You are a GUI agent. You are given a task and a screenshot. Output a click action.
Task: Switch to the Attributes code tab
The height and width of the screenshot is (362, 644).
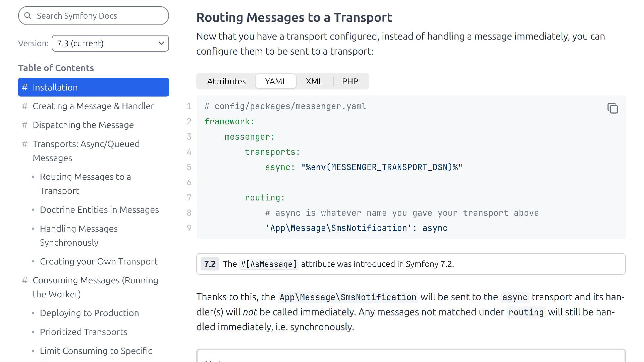226,81
